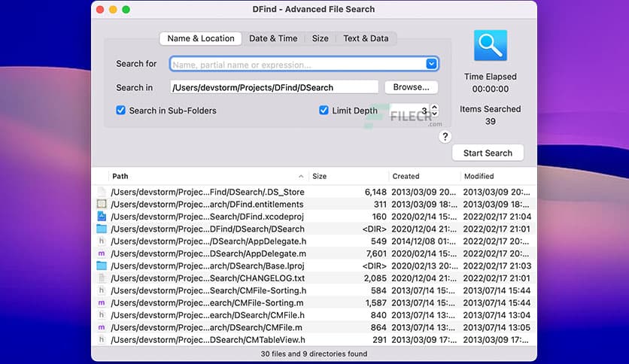The height and width of the screenshot is (364, 629).
Task: Click the size value 7,601
Action: point(376,253)
